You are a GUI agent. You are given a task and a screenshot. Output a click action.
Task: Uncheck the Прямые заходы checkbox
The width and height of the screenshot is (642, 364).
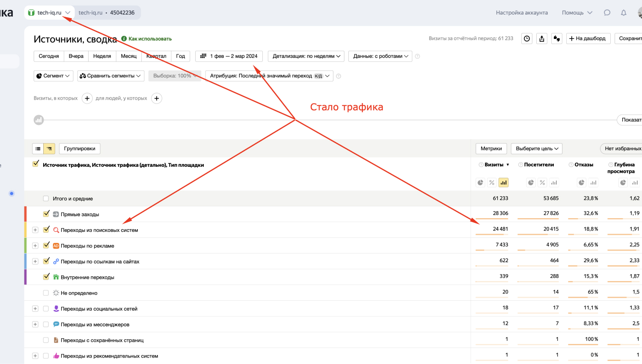46,213
